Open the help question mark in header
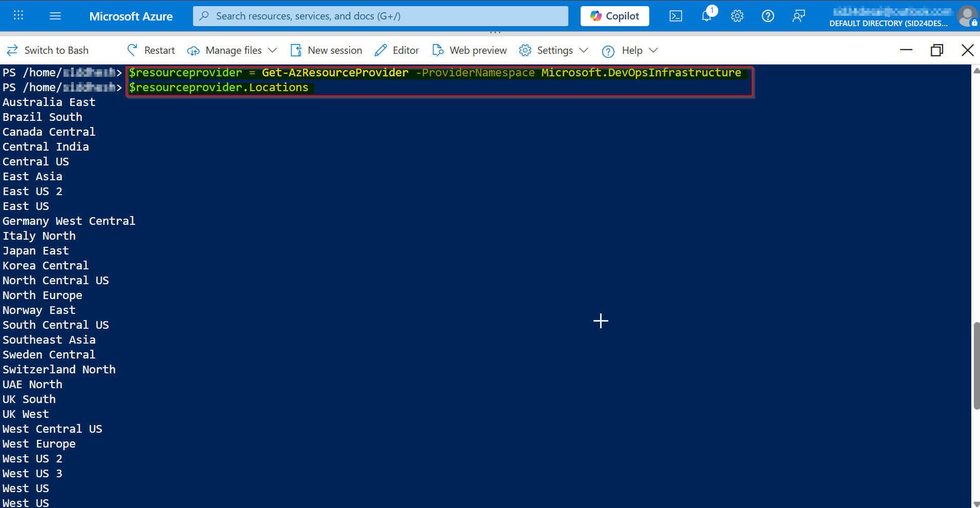This screenshot has height=508, width=980. [768, 16]
